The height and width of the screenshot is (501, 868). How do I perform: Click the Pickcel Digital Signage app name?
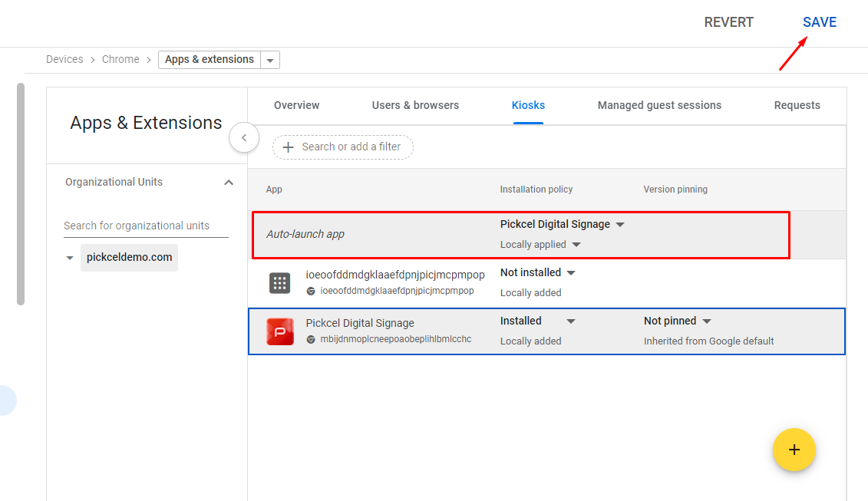click(360, 323)
